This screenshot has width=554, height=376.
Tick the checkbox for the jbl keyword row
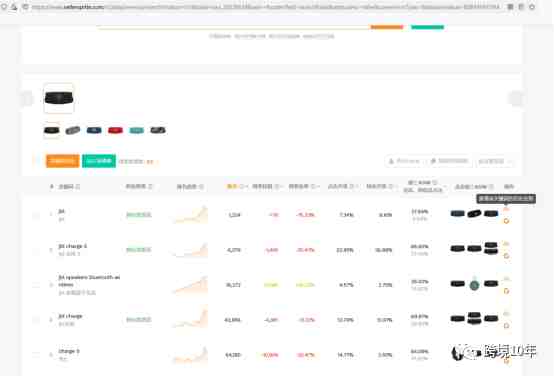tap(36, 215)
